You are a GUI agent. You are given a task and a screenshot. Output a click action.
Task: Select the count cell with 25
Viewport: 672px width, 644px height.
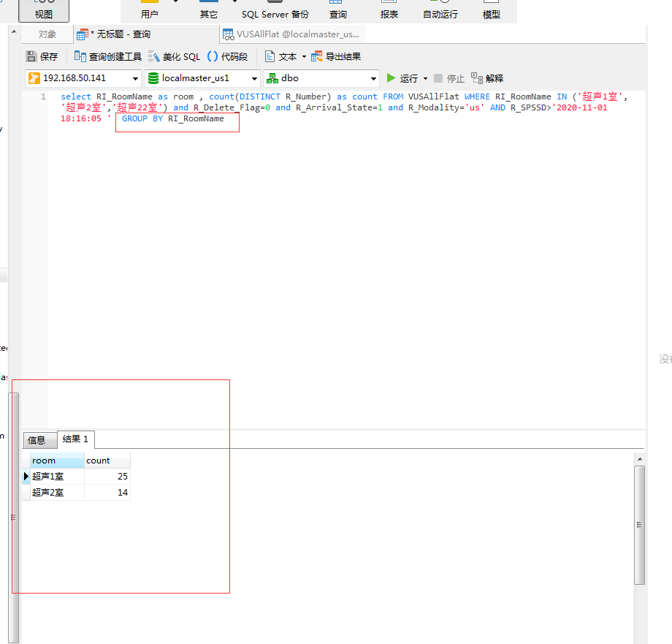click(x=107, y=477)
